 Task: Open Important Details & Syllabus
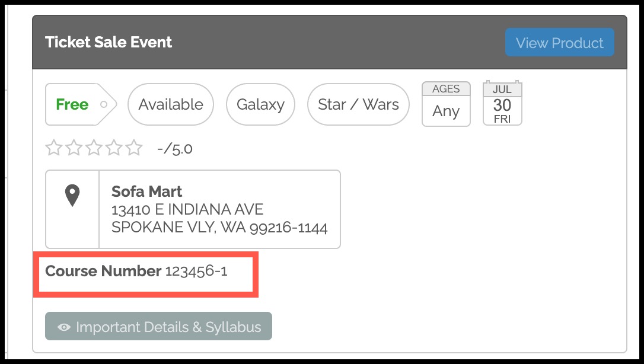(158, 326)
